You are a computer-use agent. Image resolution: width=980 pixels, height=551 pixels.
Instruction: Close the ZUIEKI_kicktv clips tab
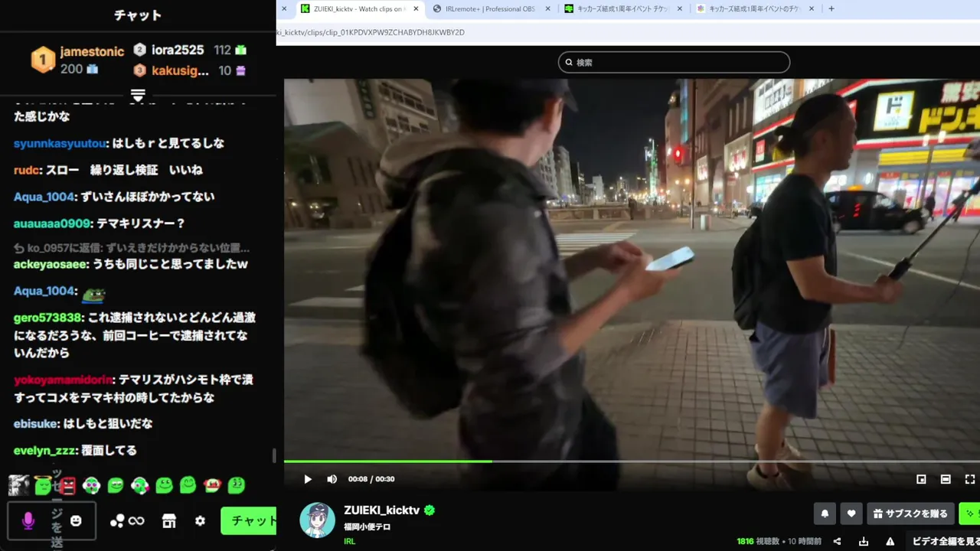click(416, 8)
